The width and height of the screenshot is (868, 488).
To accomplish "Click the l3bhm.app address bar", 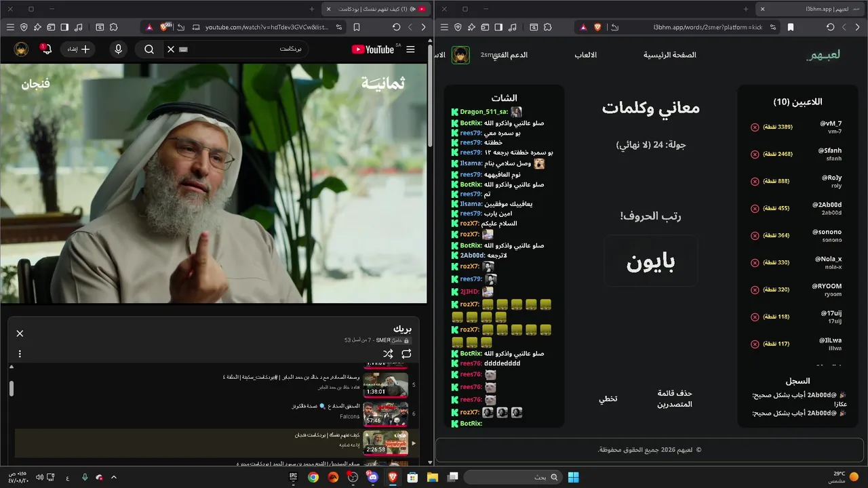I will (707, 27).
